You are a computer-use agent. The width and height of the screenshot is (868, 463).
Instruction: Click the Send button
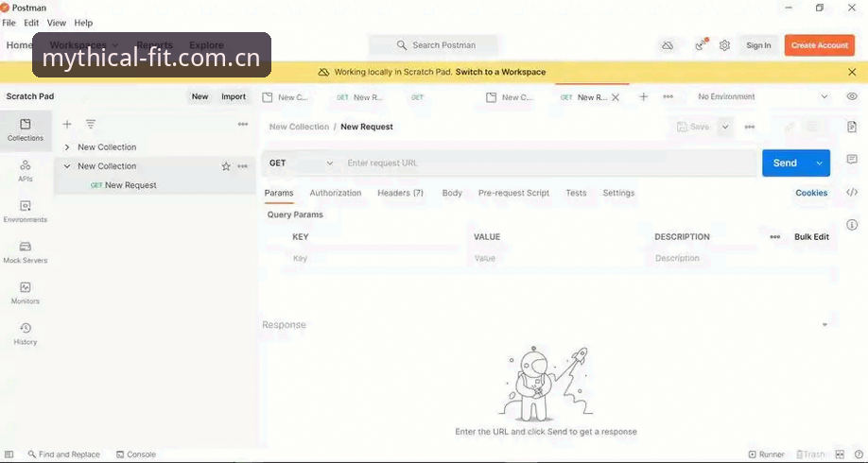[x=785, y=163]
